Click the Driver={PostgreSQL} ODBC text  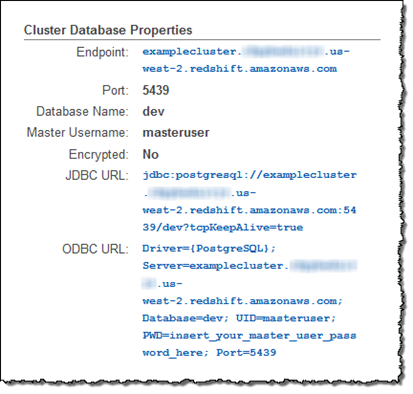tap(209, 249)
